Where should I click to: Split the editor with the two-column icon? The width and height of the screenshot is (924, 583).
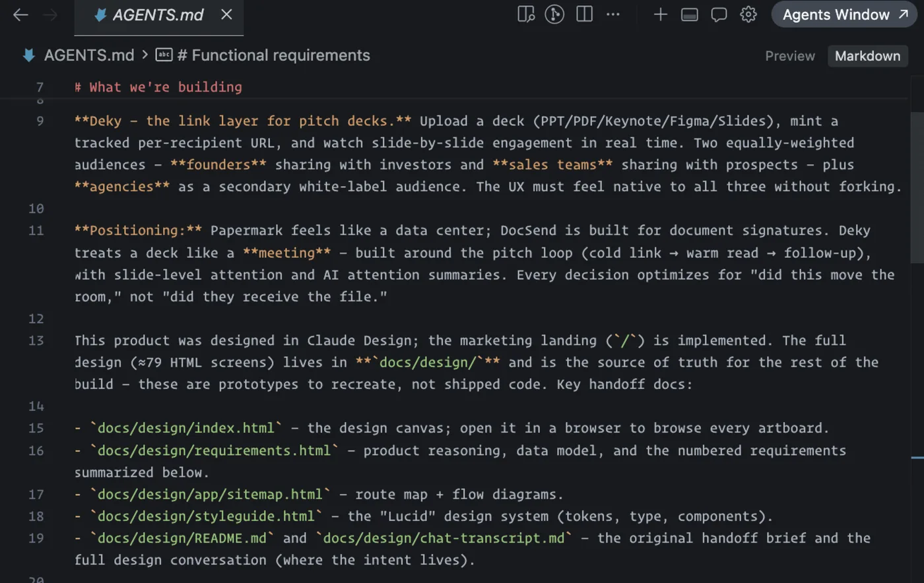click(585, 15)
